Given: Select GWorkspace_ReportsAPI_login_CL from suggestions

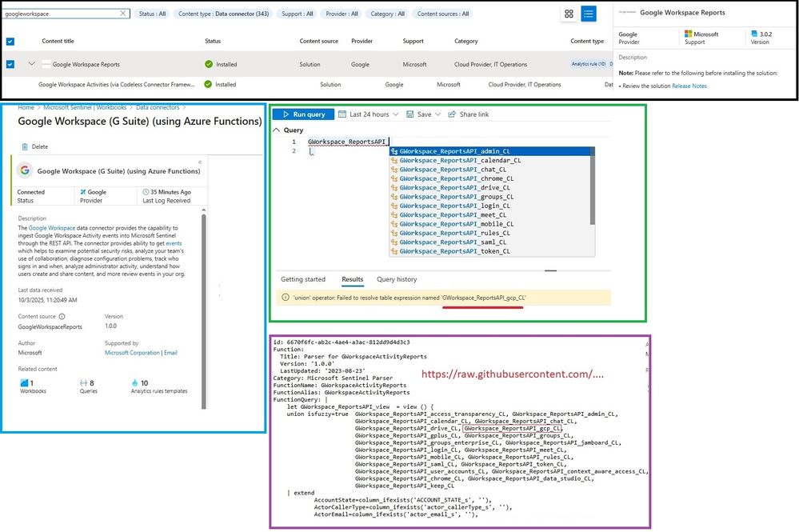Looking at the screenshot, I should 454,206.
